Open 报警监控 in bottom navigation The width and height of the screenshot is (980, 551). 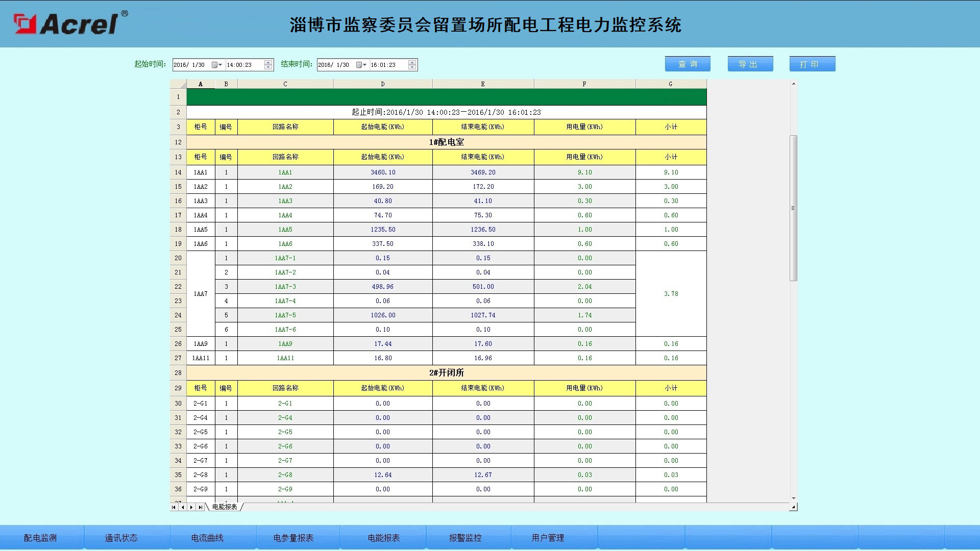(465, 538)
